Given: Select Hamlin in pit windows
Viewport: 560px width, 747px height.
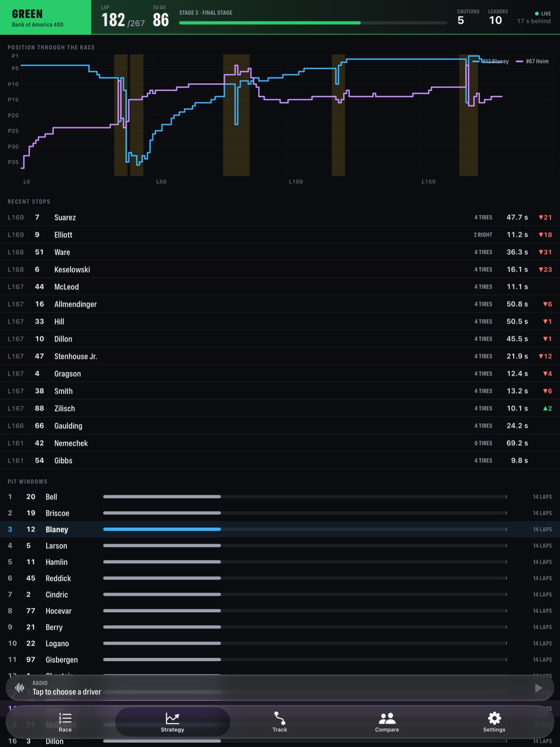Looking at the screenshot, I should pos(280,562).
